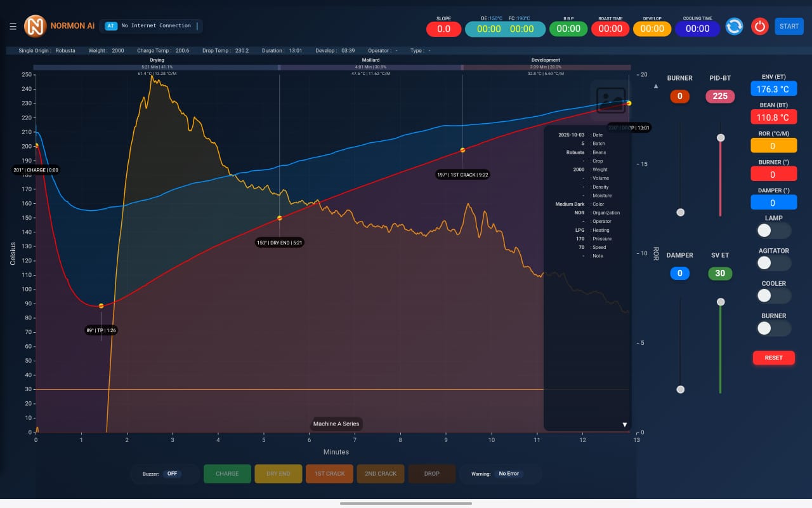The width and height of the screenshot is (812, 508).
Task: Click the PID-BT slider handle
Action: point(721,138)
